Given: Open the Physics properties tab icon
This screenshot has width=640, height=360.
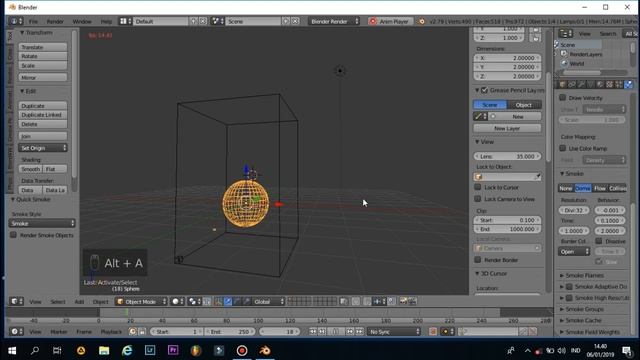Looking at the screenshot, I should (628, 84).
